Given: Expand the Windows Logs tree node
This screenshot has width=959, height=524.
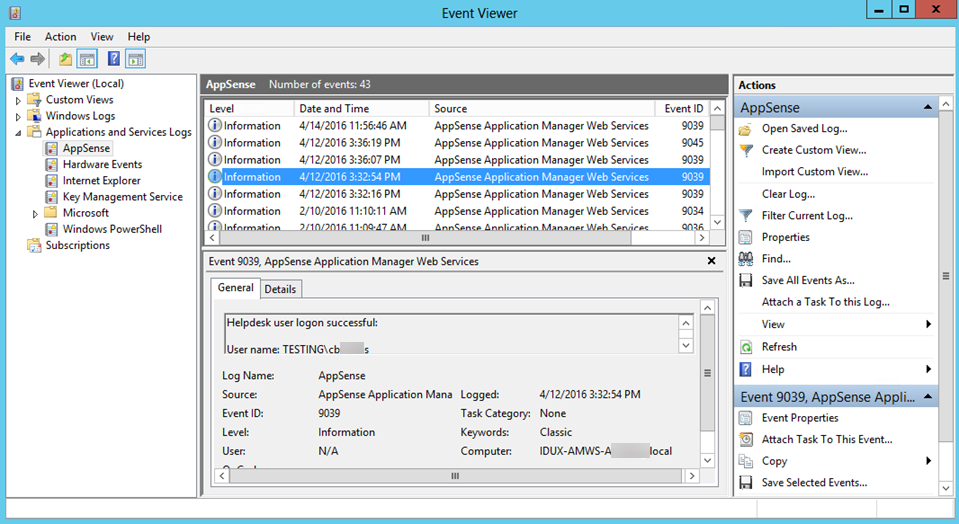Looking at the screenshot, I should point(18,116).
